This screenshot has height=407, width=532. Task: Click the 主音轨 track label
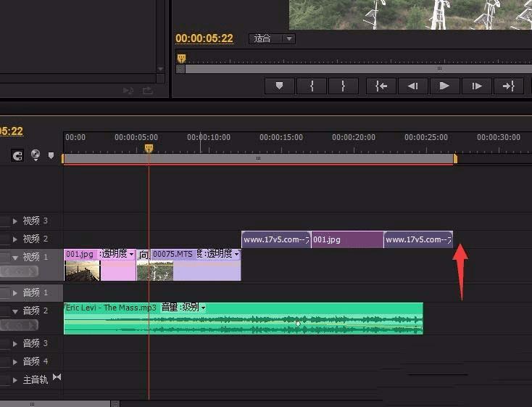point(36,380)
